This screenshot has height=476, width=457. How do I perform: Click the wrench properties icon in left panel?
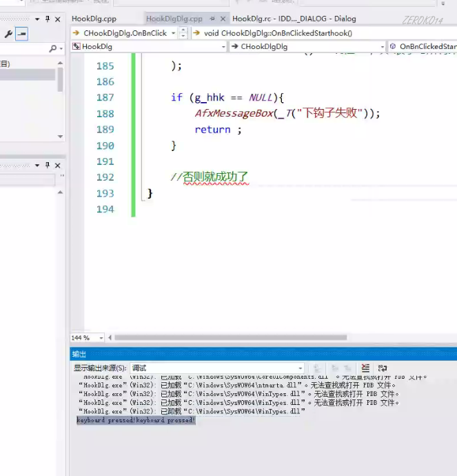(8, 34)
